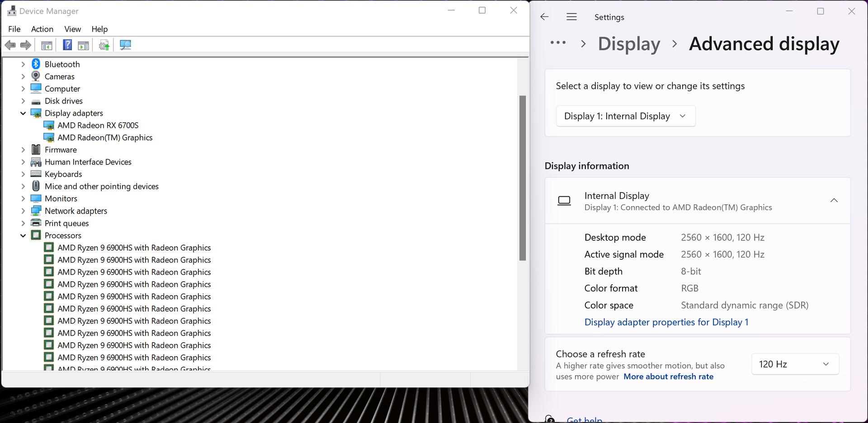Click the Back arrow in Device Manager toolbar
This screenshot has width=868, height=423.
[x=10, y=45]
